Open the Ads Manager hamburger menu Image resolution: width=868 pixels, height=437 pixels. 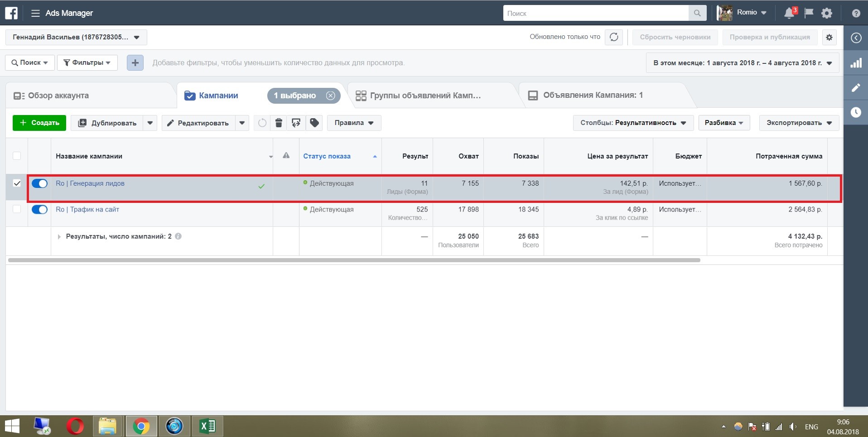tap(35, 13)
